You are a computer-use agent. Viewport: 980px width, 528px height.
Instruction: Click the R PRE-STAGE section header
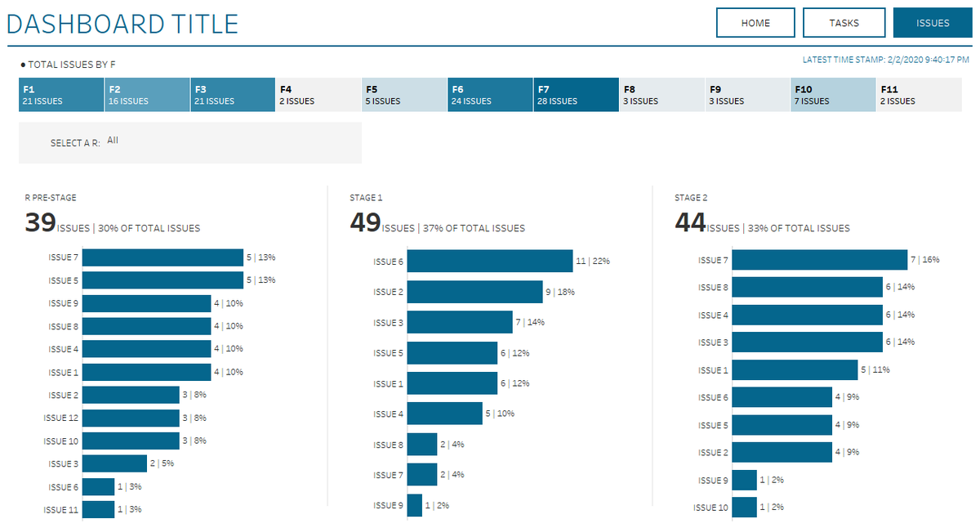pos(51,198)
